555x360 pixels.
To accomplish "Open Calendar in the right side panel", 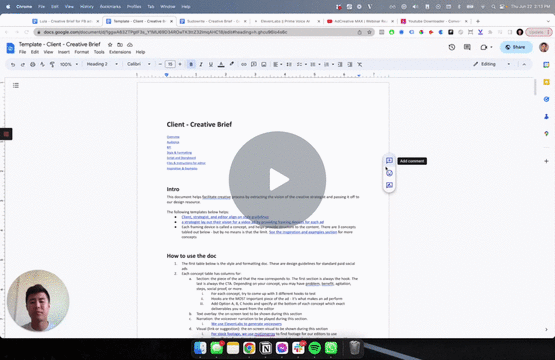I will coord(546,65).
